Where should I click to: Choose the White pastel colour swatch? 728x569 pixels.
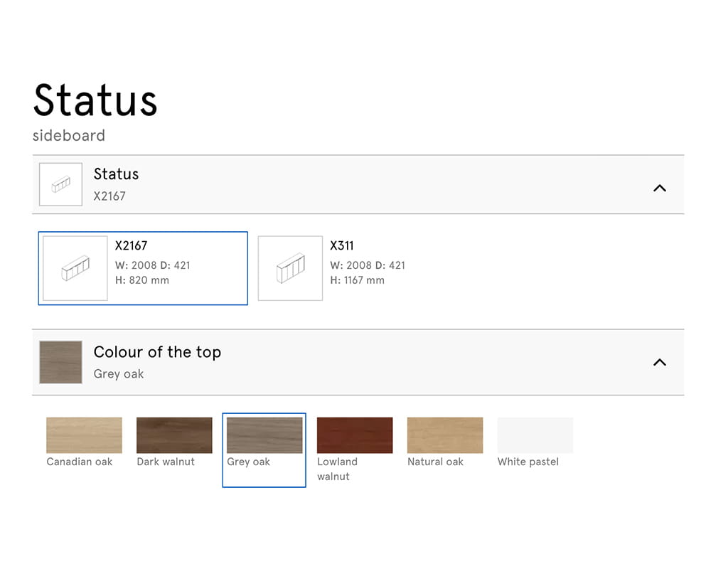[535, 435]
